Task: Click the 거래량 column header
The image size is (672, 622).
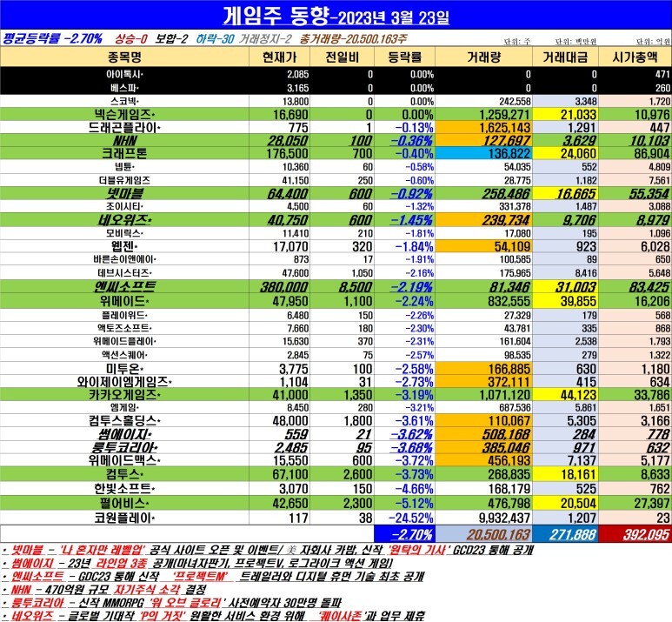Action: [x=483, y=57]
